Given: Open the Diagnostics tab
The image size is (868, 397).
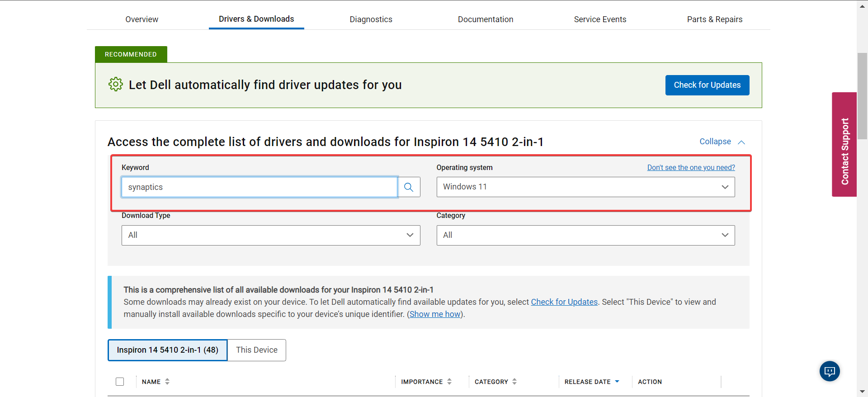Looking at the screenshot, I should 371,19.
